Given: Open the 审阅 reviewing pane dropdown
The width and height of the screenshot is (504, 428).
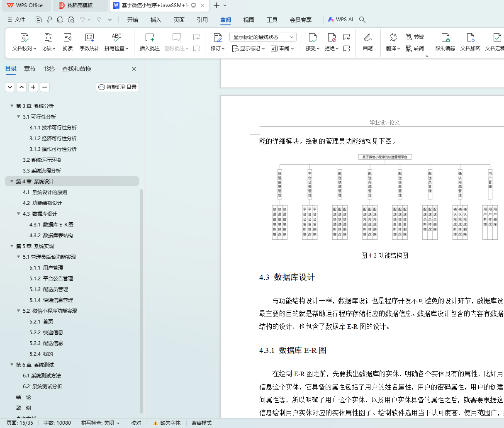Looking at the screenshot, I should (x=282, y=49).
